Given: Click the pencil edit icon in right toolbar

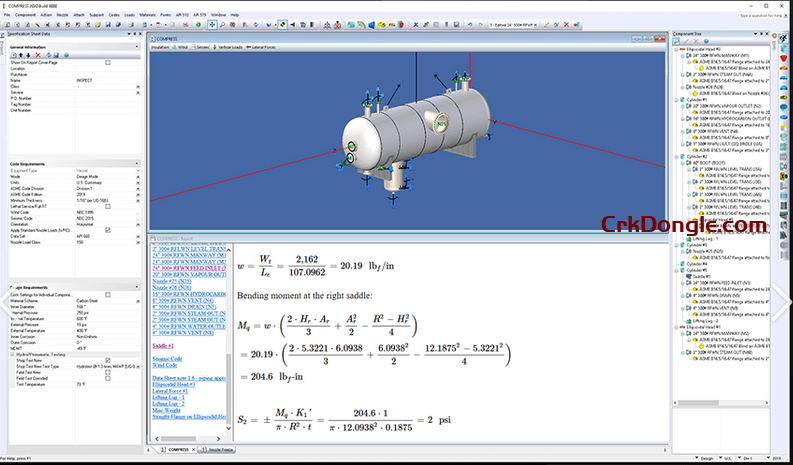Looking at the screenshot, I should pos(546,24).
